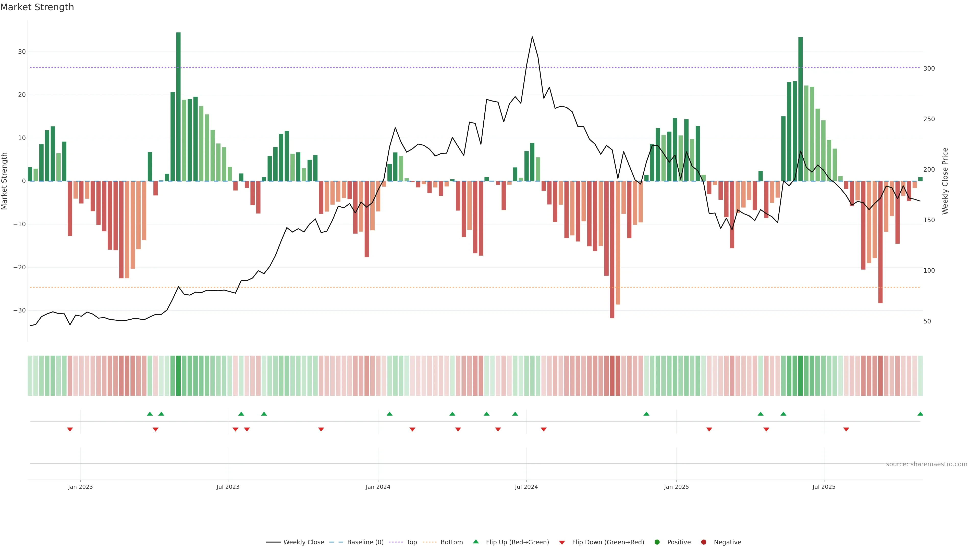Image resolution: width=980 pixels, height=551 pixels.
Task: Click the red flip-down marker right after Jul 2025
Action: click(846, 429)
